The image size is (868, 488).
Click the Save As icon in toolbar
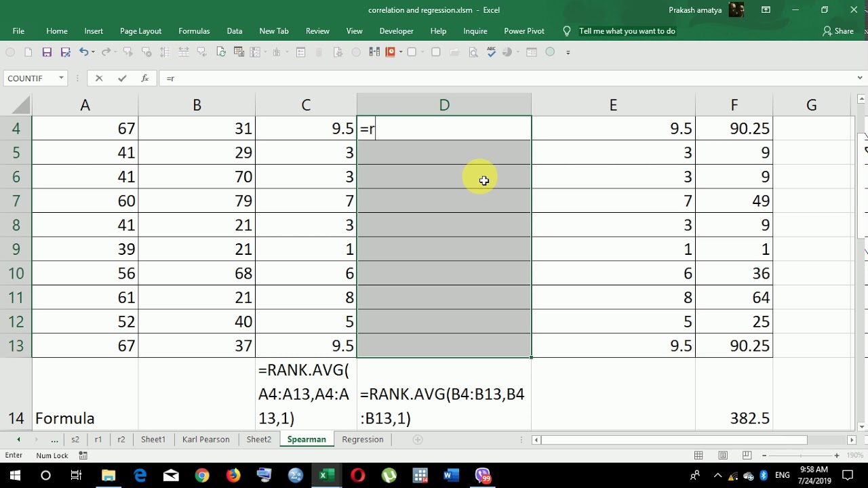[66, 52]
